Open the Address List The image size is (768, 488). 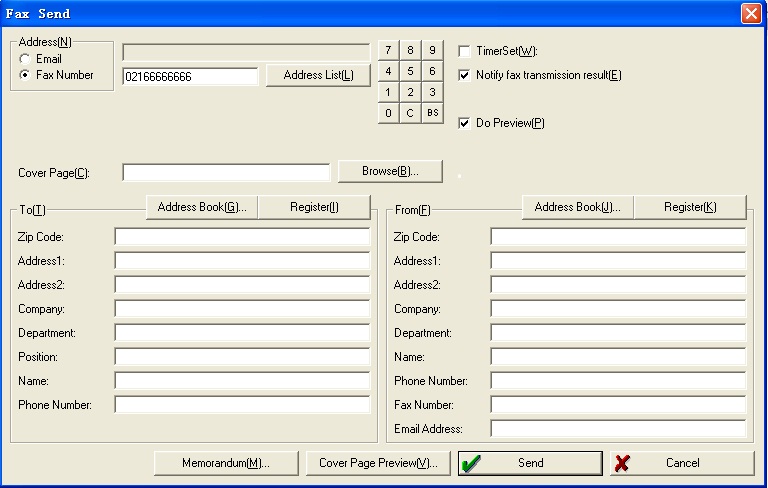point(318,75)
